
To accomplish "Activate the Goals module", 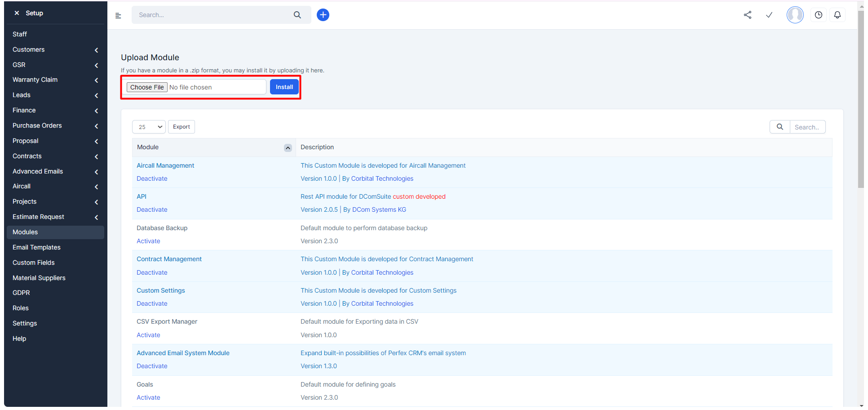I will pyautogui.click(x=148, y=397).
